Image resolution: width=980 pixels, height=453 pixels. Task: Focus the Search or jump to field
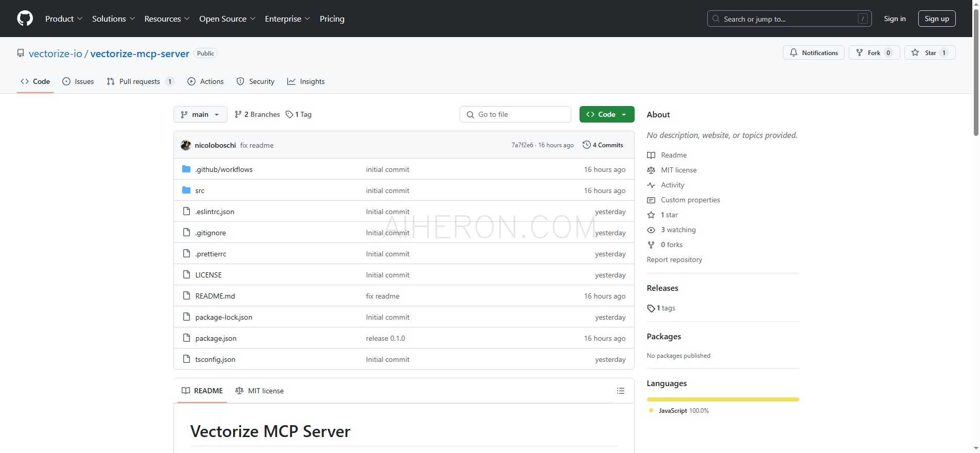[789, 19]
